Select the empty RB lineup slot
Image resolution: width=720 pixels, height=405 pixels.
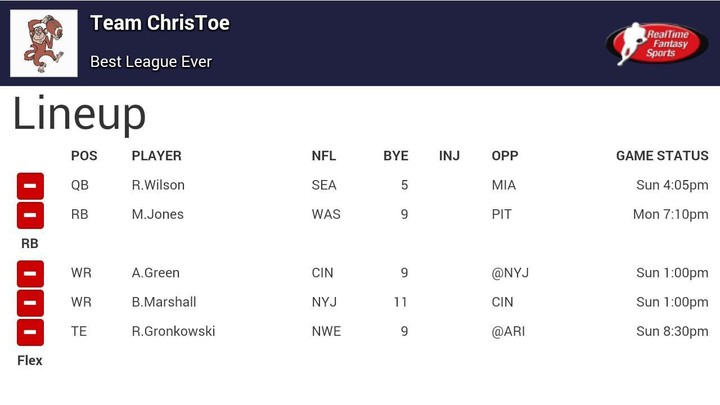tap(30, 243)
